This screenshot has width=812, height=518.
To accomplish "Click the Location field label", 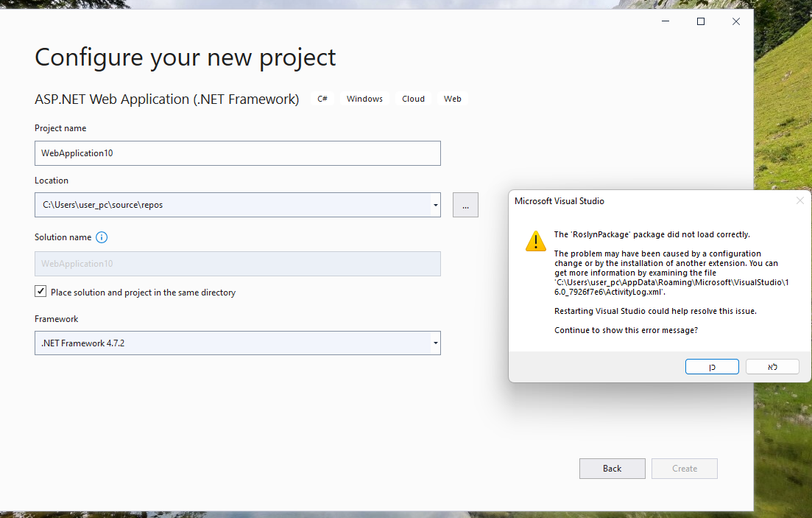I will pos(52,181).
